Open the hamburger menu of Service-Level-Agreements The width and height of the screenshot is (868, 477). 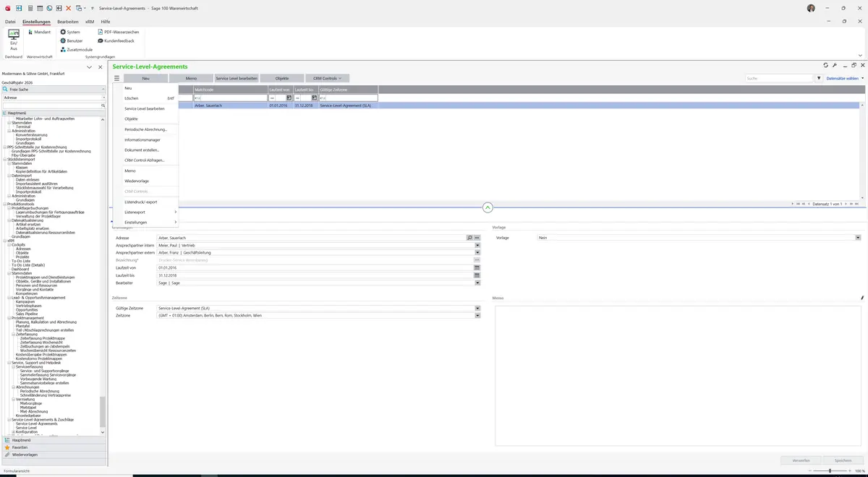point(116,78)
